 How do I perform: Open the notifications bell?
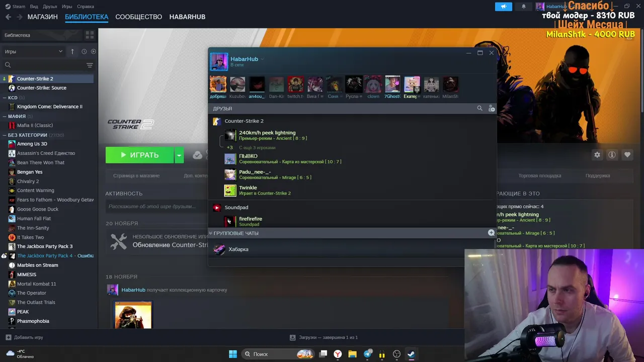click(x=523, y=7)
